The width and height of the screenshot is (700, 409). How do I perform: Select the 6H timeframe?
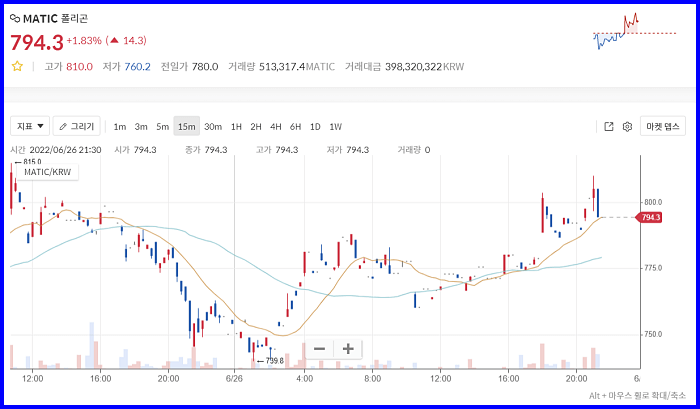click(295, 127)
